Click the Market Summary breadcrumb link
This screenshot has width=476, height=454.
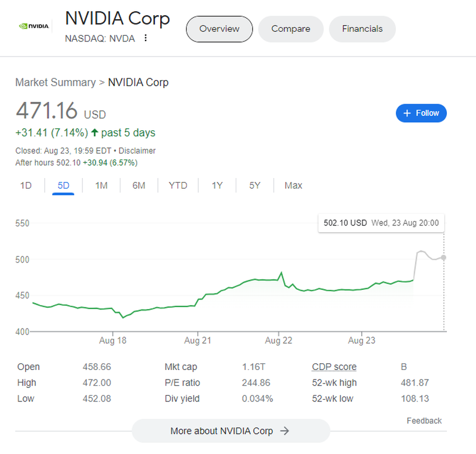pos(55,82)
